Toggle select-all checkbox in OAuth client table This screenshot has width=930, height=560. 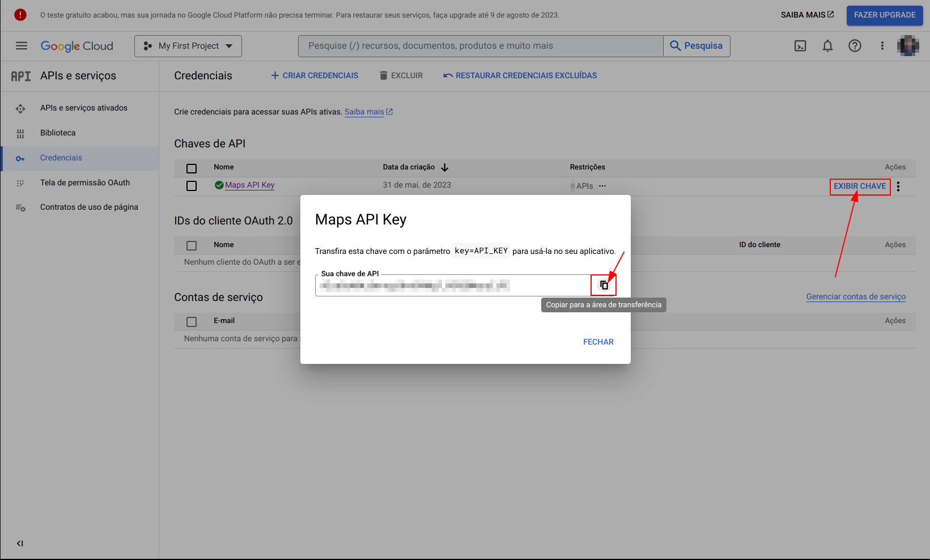[192, 245]
